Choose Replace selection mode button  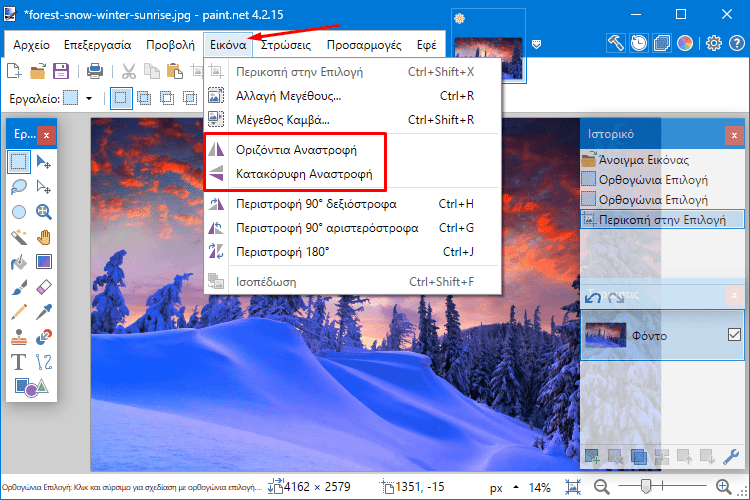121,98
